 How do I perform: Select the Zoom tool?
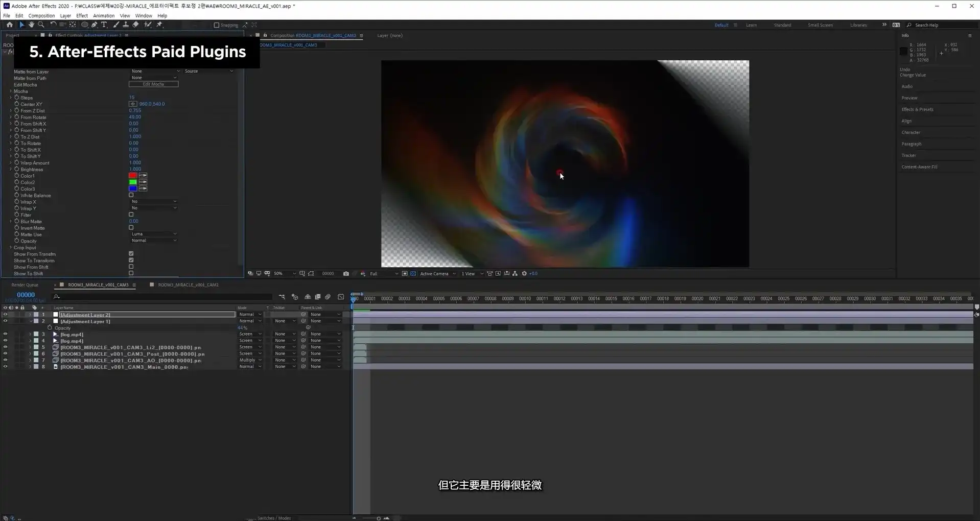tap(41, 25)
